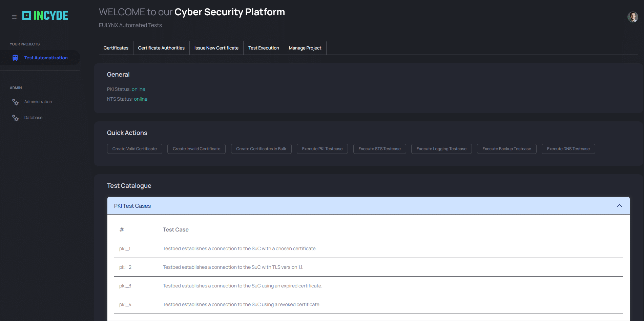Click Create Valid Certificate button
644x321 pixels.
pos(134,149)
